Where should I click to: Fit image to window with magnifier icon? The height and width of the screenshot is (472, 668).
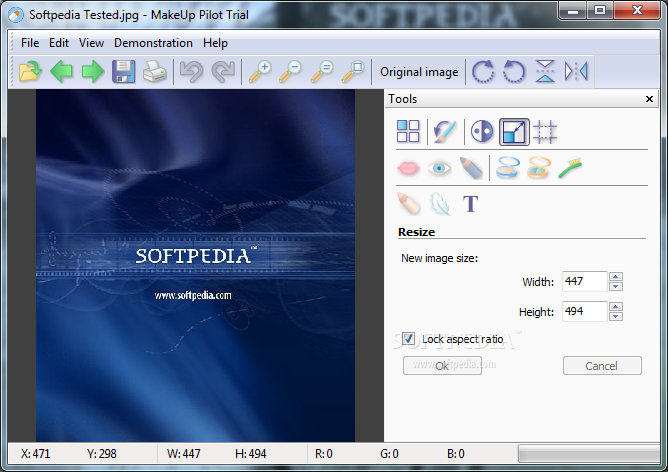point(353,71)
